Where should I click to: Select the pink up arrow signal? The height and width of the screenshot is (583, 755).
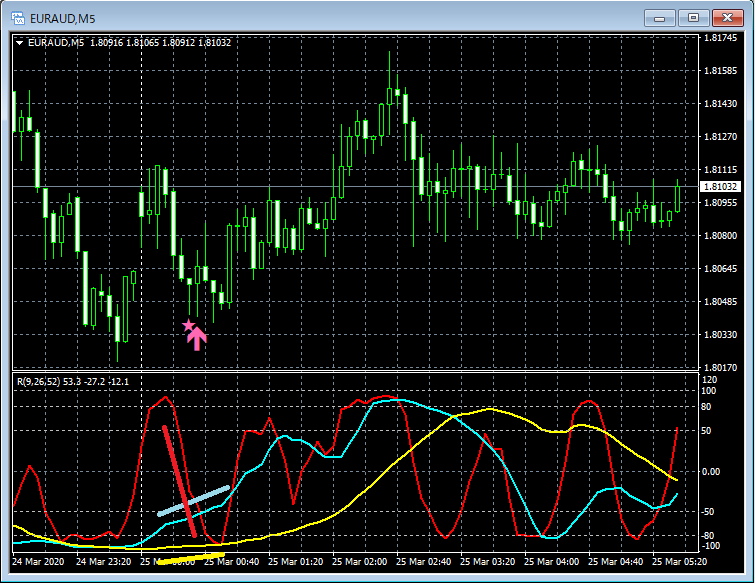pos(197,339)
